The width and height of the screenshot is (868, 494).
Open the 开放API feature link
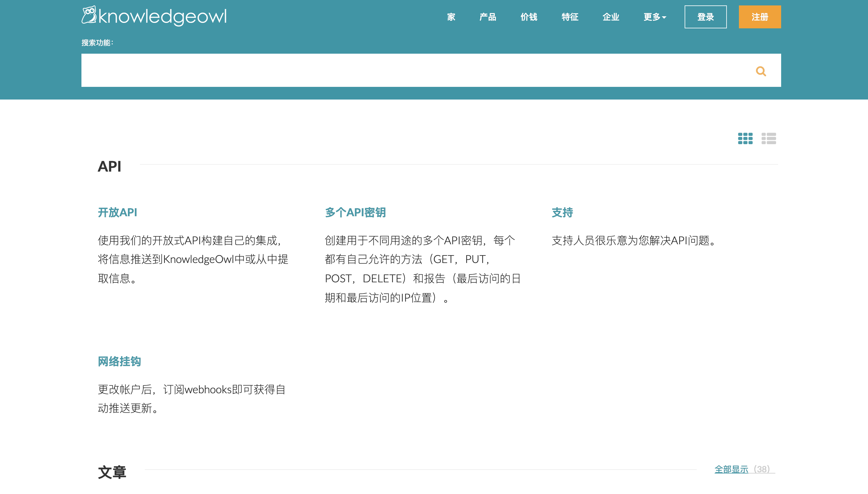[x=117, y=212]
